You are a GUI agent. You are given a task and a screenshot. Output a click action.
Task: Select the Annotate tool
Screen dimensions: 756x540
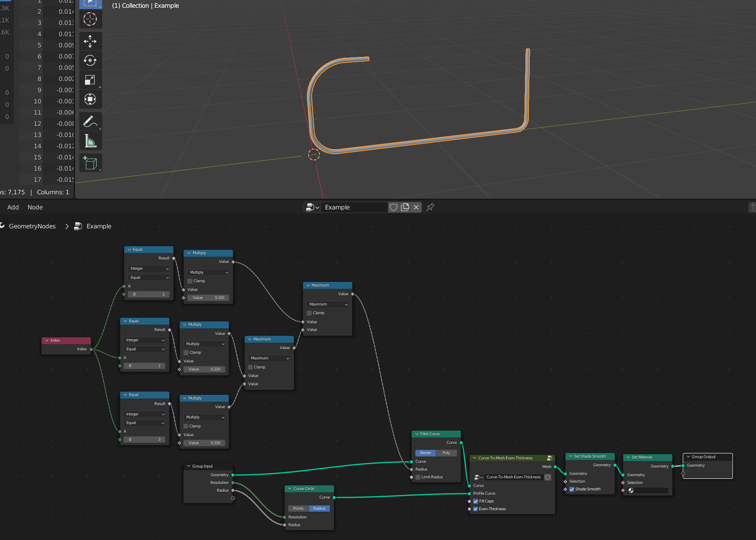pos(90,122)
